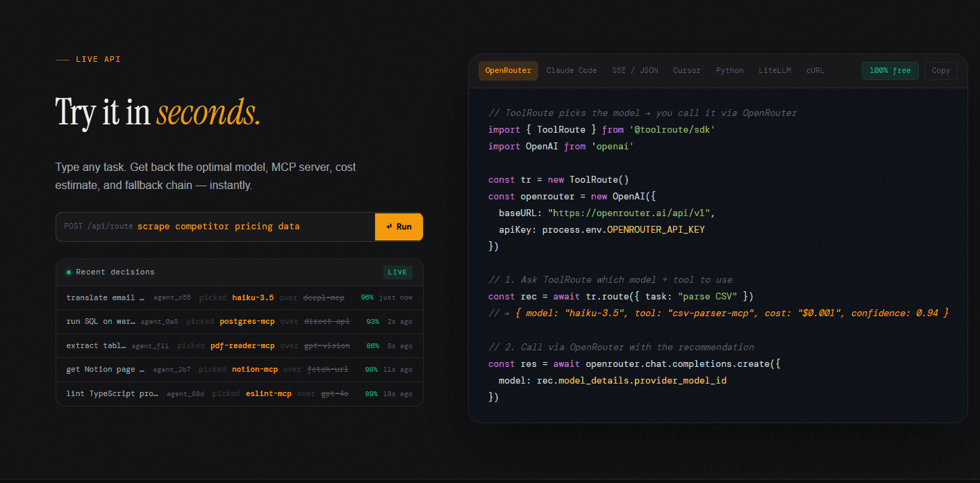Open the LiteLLM tab
980x483 pixels.
pyautogui.click(x=775, y=71)
